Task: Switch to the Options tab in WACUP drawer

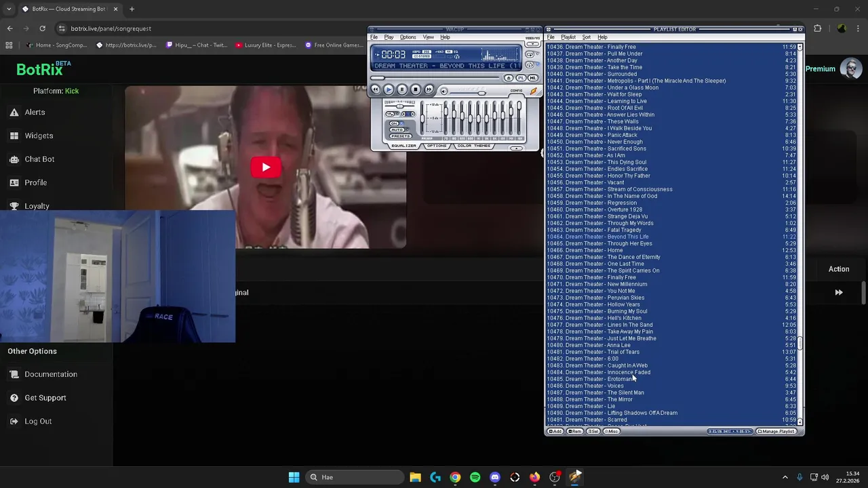Action: 437,146
